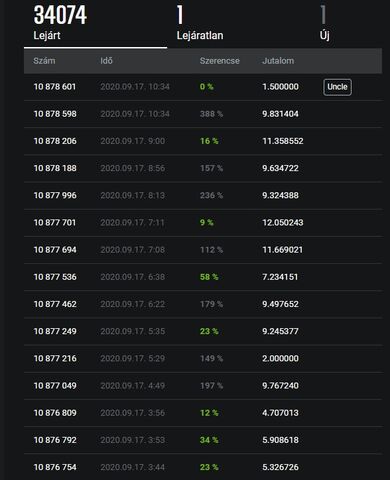
Task: Open block number 10 876 809
Action: (55, 413)
